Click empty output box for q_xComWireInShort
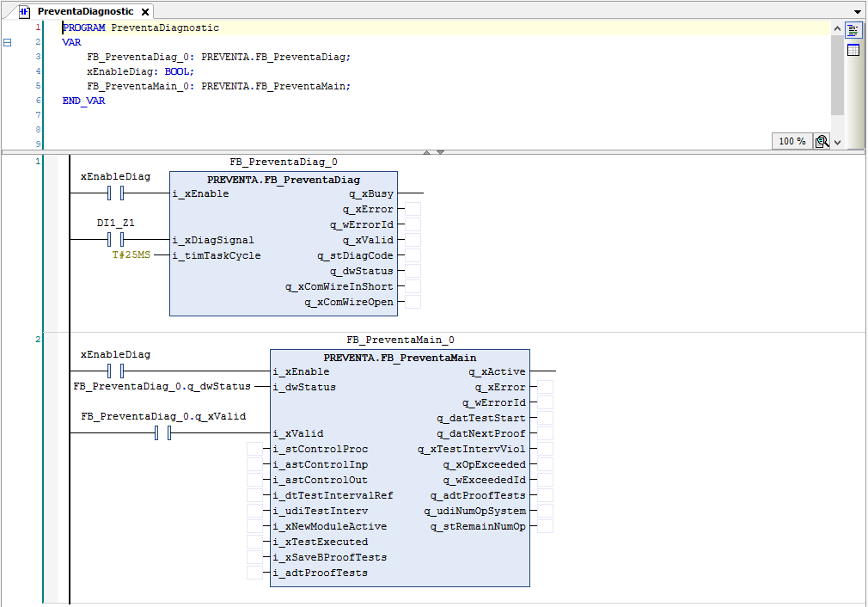The height and width of the screenshot is (607, 868). pyautogui.click(x=413, y=286)
